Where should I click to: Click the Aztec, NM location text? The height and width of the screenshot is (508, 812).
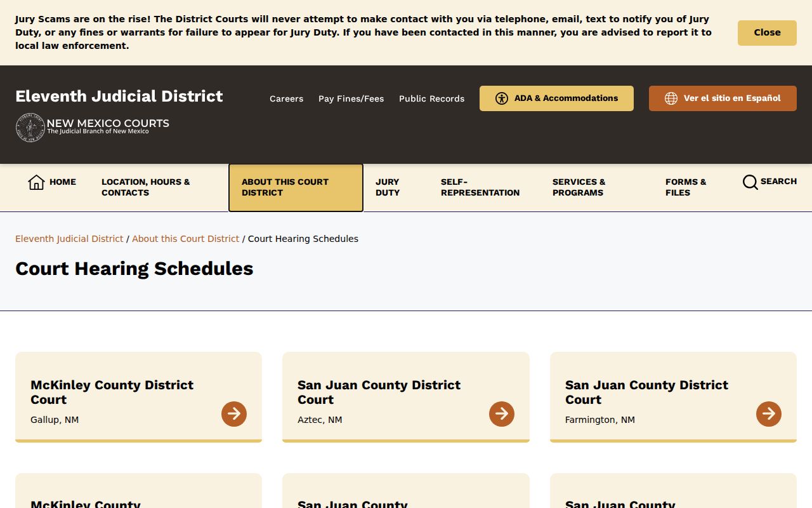(320, 420)
